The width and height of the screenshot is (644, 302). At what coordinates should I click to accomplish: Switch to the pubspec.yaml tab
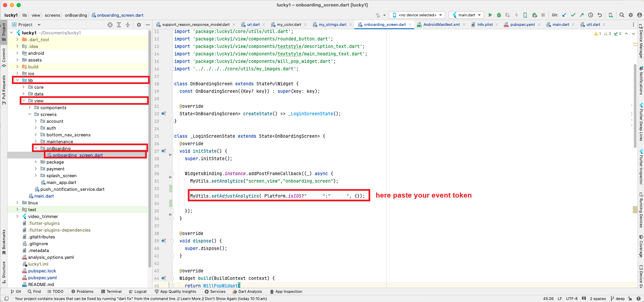tap(522, 24)
